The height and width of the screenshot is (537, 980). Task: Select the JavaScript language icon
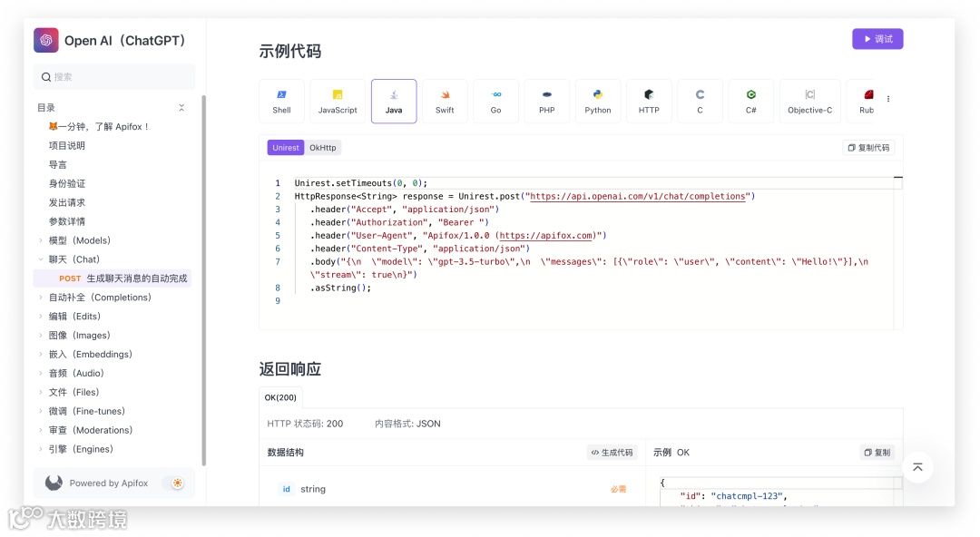pyautogui.click(x=338, y=94)
